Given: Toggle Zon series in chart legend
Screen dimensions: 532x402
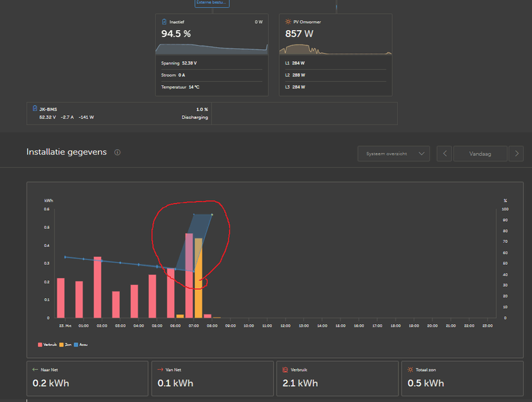Looking at the screenshot, I should [x=65, y=345].
